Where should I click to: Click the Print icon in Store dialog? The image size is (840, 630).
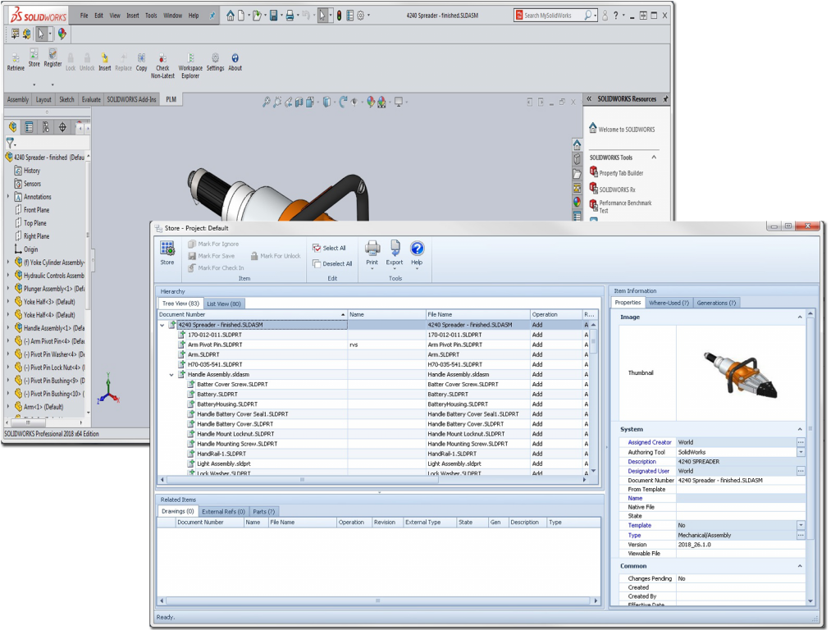[x=372, y=253]
